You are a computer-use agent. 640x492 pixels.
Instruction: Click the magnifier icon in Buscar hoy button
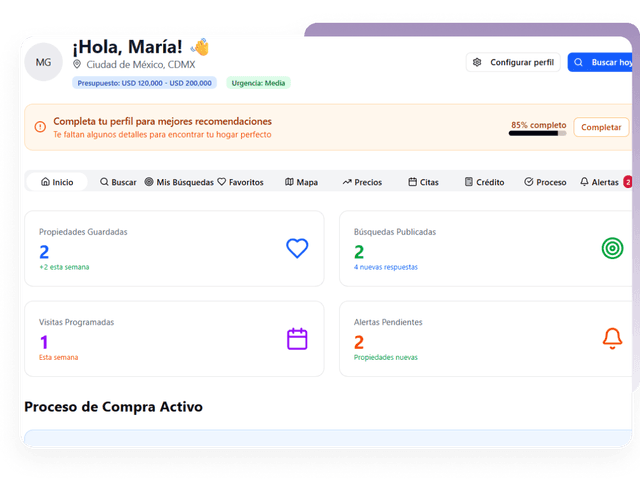(x=578, y=62)
